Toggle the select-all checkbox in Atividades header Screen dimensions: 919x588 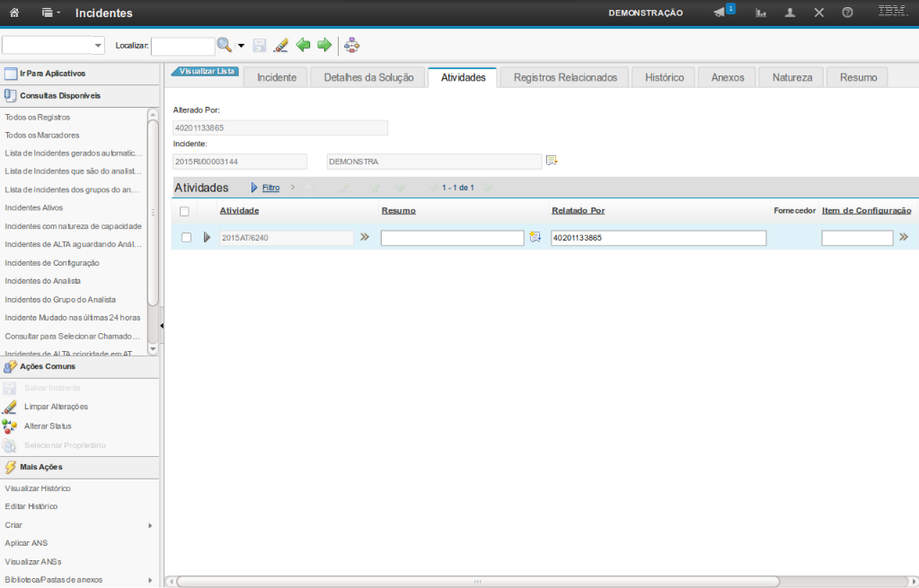click(184, 211)
